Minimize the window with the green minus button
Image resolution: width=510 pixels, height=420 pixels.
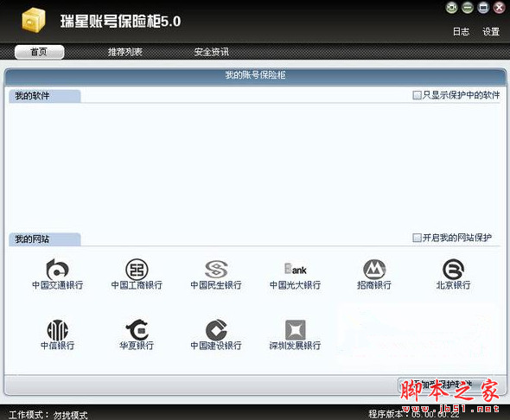coord(468,8)
